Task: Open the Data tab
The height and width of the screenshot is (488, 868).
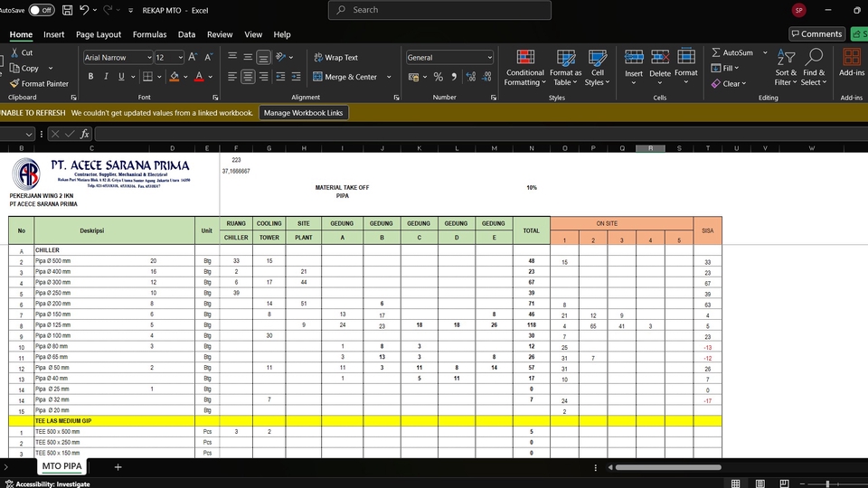Action: [186, 34]
